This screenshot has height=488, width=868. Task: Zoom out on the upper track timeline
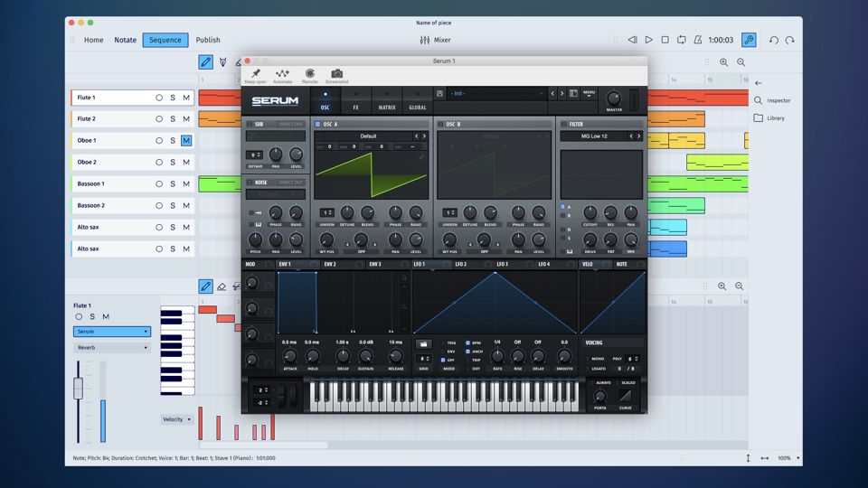[741, 62]
